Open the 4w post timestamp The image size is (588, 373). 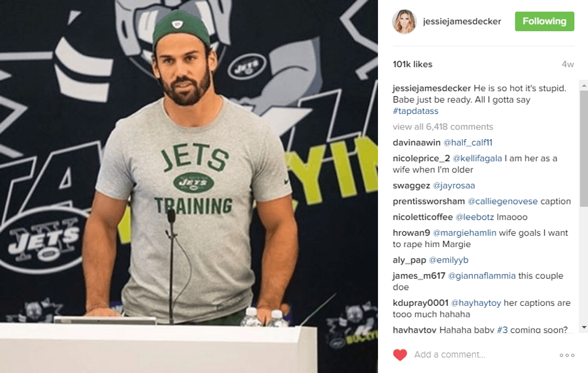point(568,65)
